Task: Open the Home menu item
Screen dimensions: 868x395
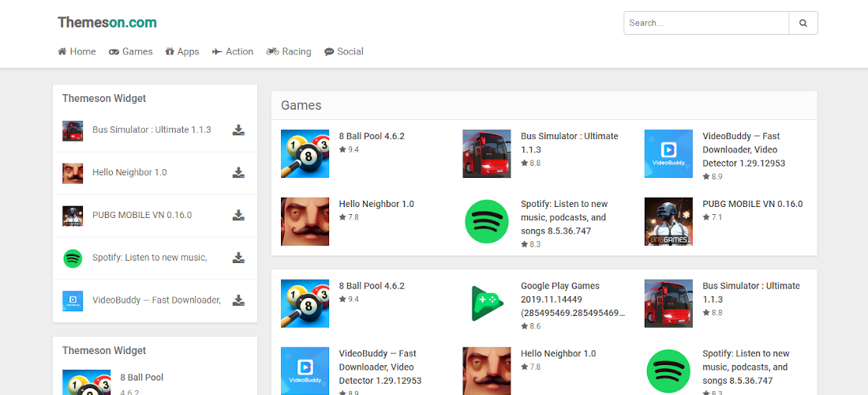Action: pos(77,51)
